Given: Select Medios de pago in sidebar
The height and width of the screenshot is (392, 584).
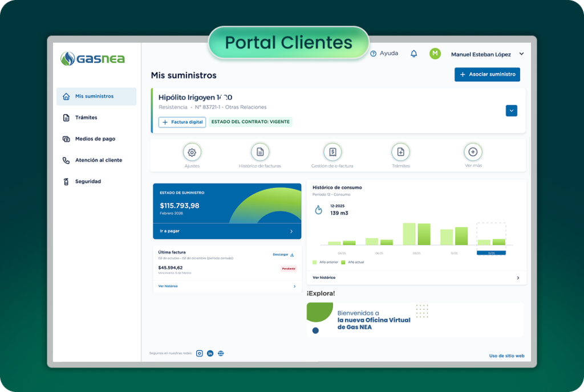Looking at the screenshot, I should (x=95, y=139).
